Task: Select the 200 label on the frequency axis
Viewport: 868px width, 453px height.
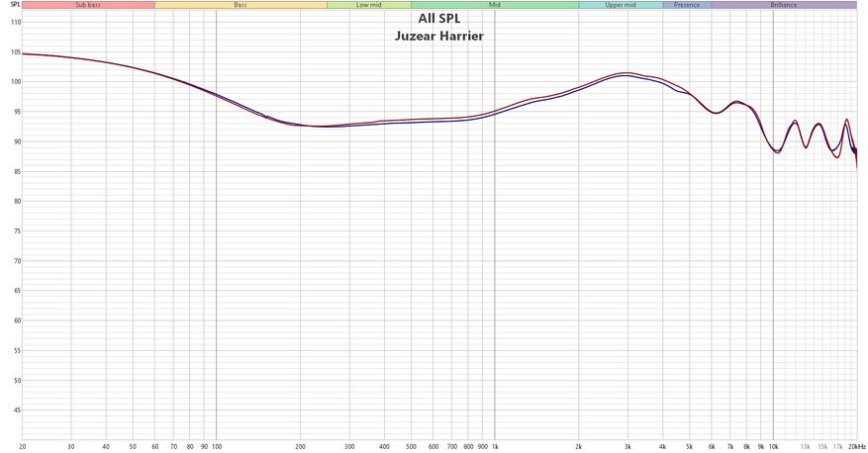Action: (301, 446)
